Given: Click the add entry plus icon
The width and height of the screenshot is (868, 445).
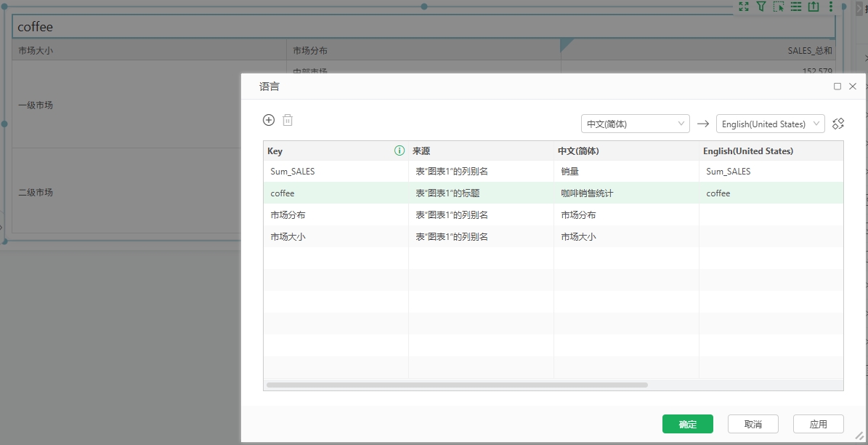Looking at the screenshot, I should [x=269, y=121].
